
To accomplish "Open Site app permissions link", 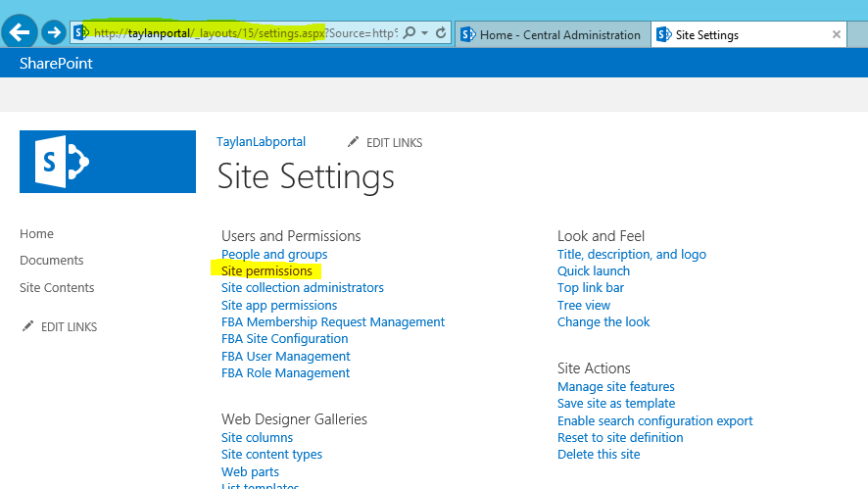I will coord(279,305).
